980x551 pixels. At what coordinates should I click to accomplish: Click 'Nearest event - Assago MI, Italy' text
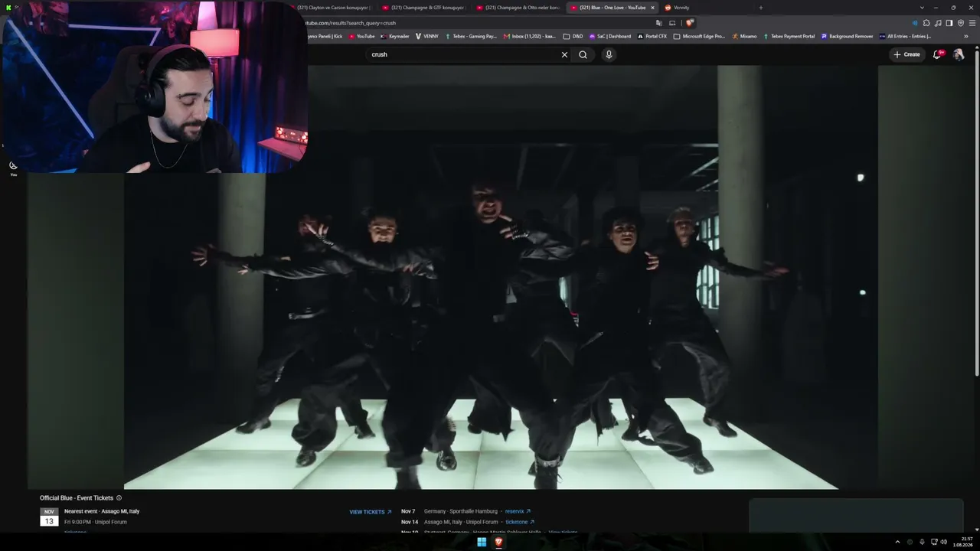pyautogui.click(x=102, y=511)
